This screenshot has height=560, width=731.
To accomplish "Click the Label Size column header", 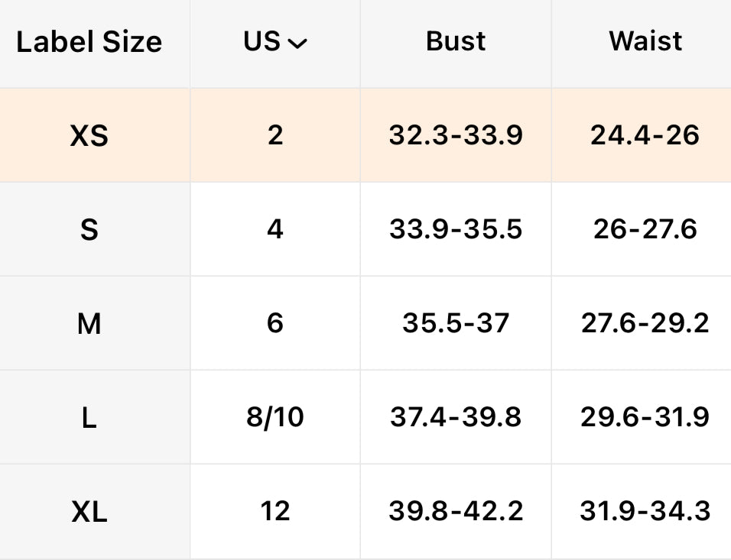I will click(89, 42).
